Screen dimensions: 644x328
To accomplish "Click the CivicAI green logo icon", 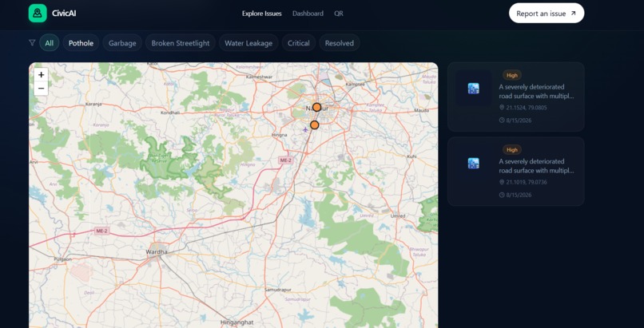I will [38, 13].
